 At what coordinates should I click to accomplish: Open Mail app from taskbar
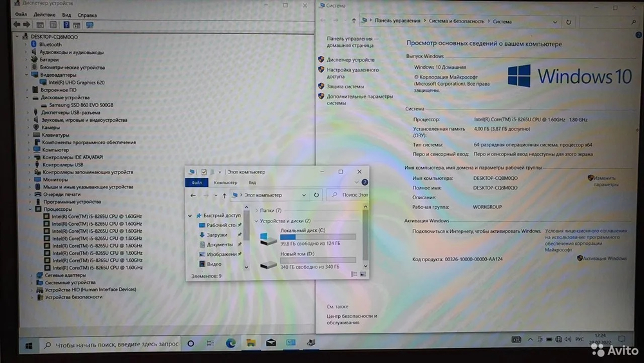270,342
